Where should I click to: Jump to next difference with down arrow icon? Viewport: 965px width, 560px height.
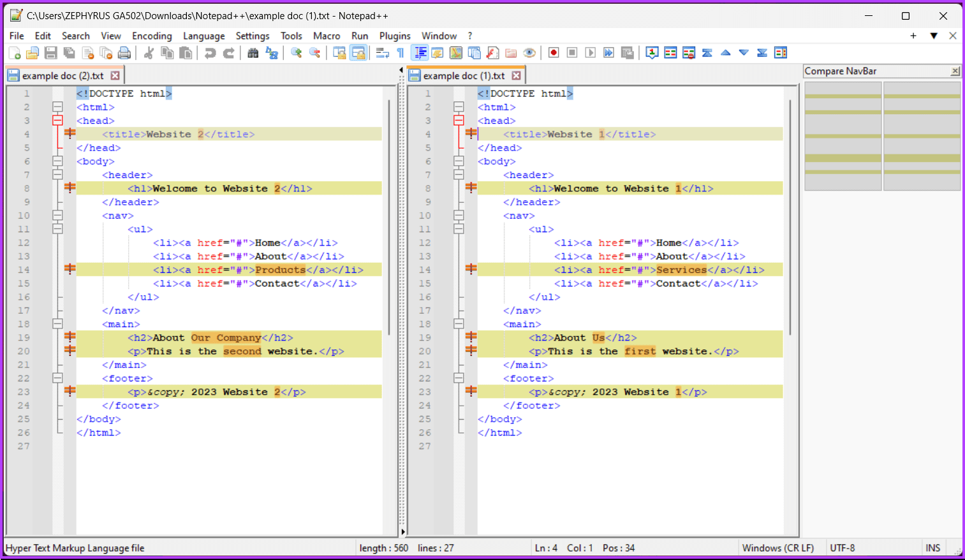point(744,53)
